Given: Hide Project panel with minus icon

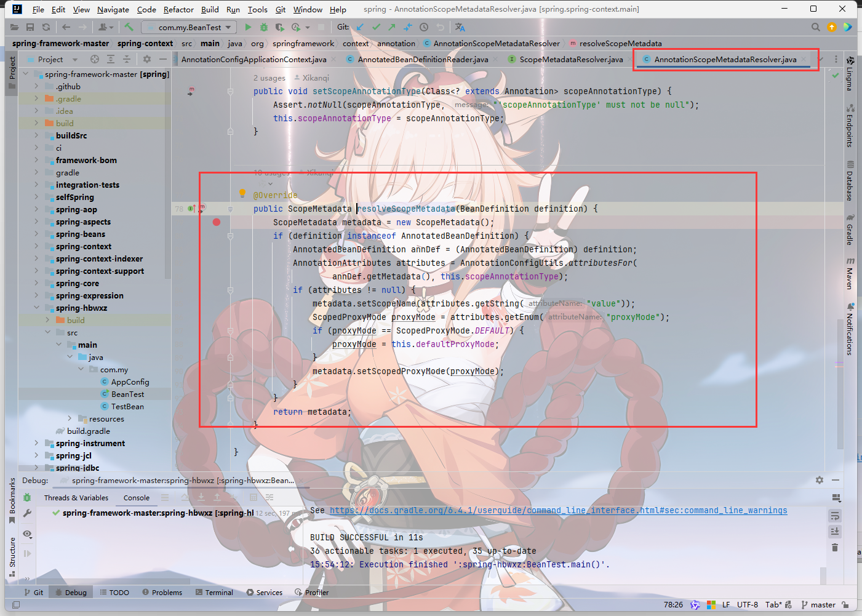Looking at the screenshot, I should point(163,59).
